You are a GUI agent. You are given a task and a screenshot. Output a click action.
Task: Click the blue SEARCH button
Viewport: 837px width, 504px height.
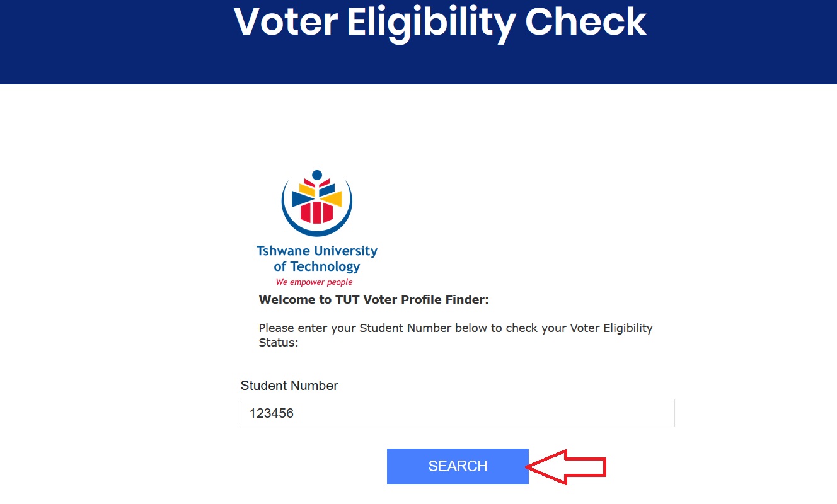pyautogui.click(x=458, y=466)
